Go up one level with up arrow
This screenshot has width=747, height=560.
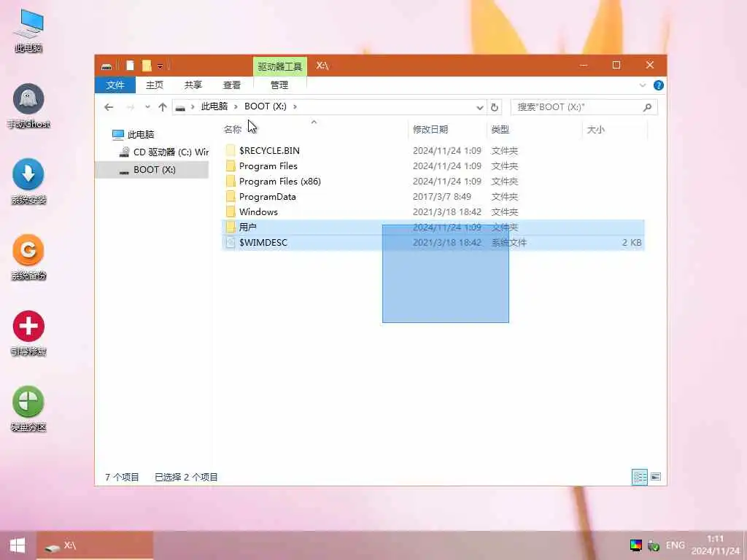pos(163,107)
